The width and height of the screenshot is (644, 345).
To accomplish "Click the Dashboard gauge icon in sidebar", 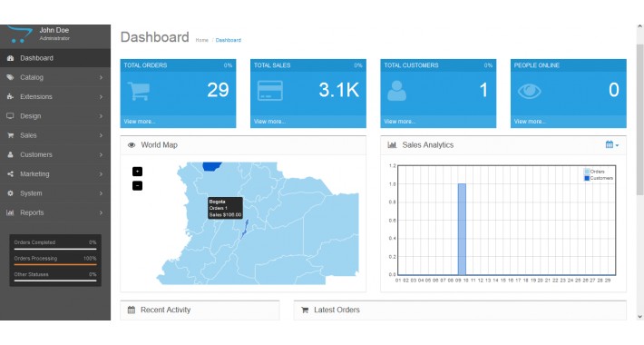I will [10, 58].
